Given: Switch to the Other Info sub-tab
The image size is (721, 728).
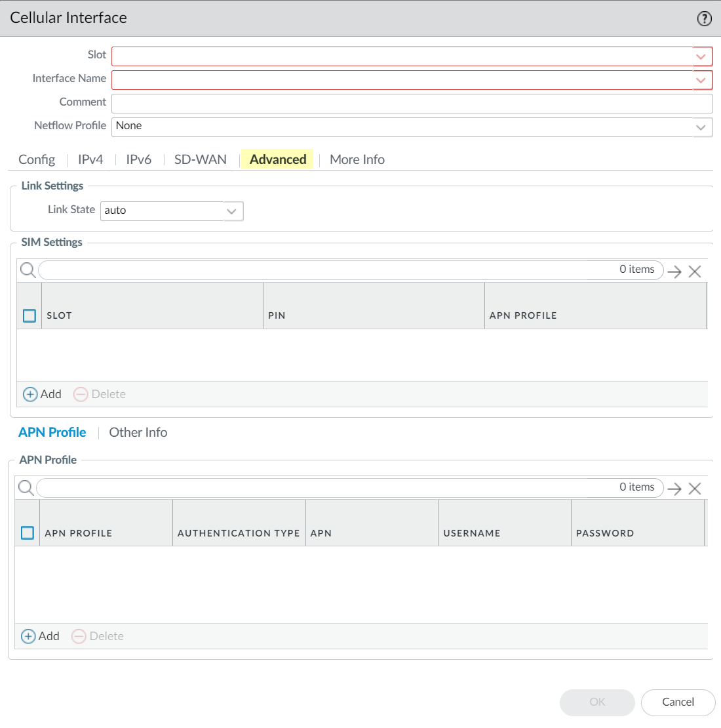Looking at the screenshot, I should [138, 432].
